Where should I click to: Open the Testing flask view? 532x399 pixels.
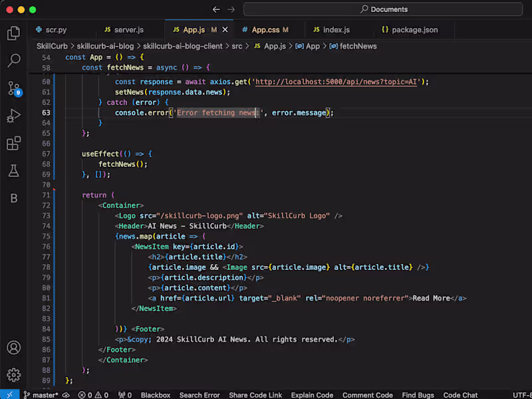tap(13, 171)
